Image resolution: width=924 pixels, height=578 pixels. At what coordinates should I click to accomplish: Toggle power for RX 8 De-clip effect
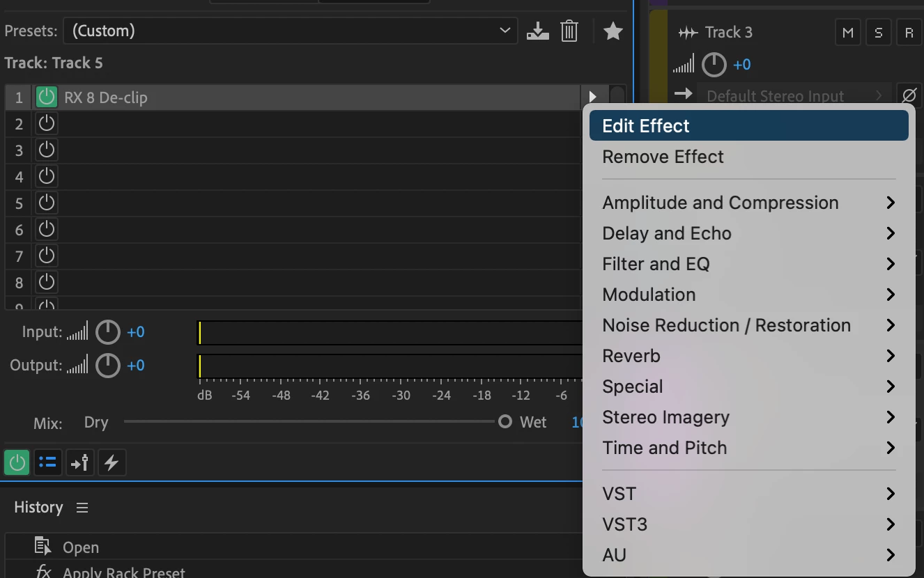[x=47, y=97]
